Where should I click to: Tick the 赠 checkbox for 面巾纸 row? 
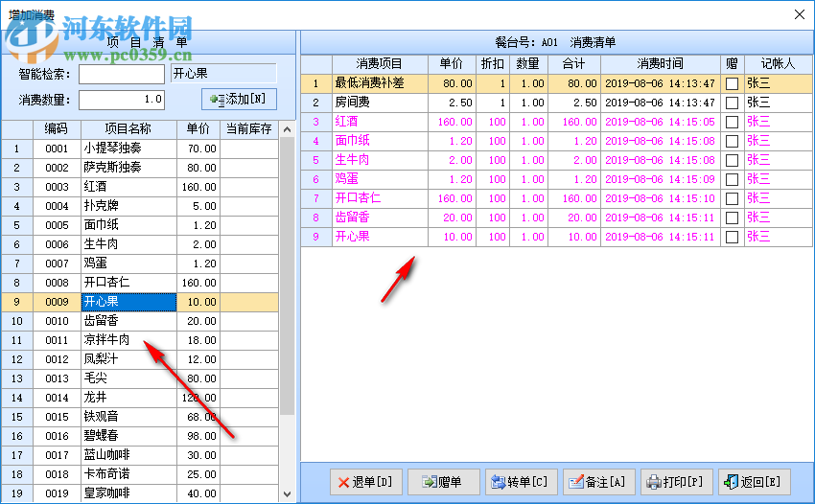tap(732, 141)
